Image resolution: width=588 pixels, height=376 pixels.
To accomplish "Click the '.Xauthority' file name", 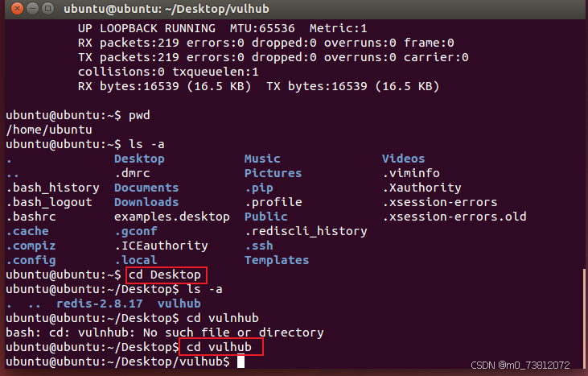I will coord(421,188).
